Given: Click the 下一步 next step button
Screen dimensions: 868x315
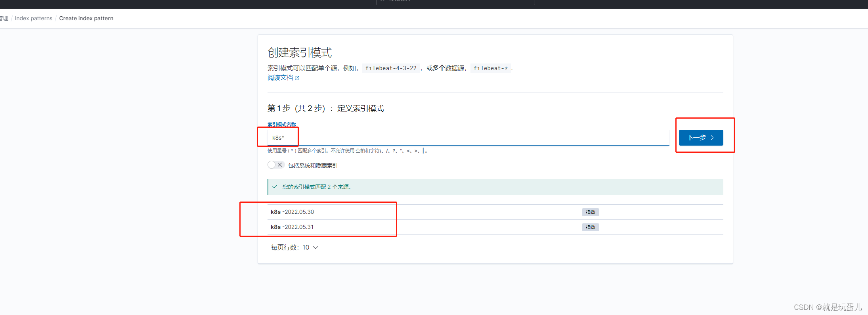Looking at the screenshot, I should pyautogui.click(x=701, y=138).
